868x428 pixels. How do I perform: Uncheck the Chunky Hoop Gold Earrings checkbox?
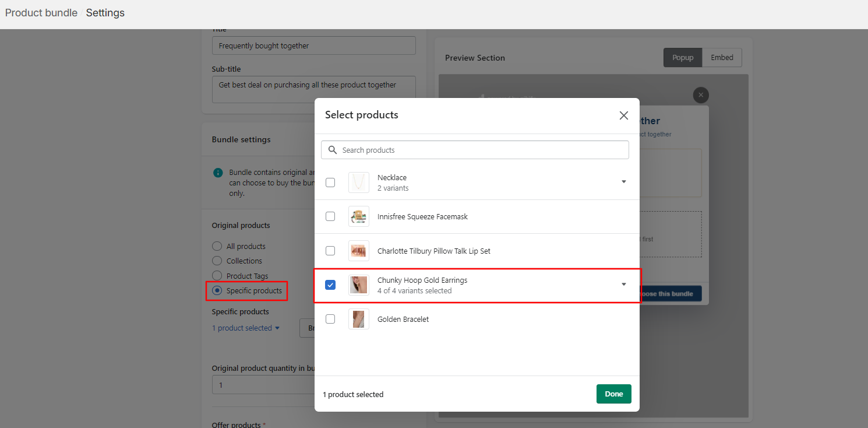coord(330,285)
